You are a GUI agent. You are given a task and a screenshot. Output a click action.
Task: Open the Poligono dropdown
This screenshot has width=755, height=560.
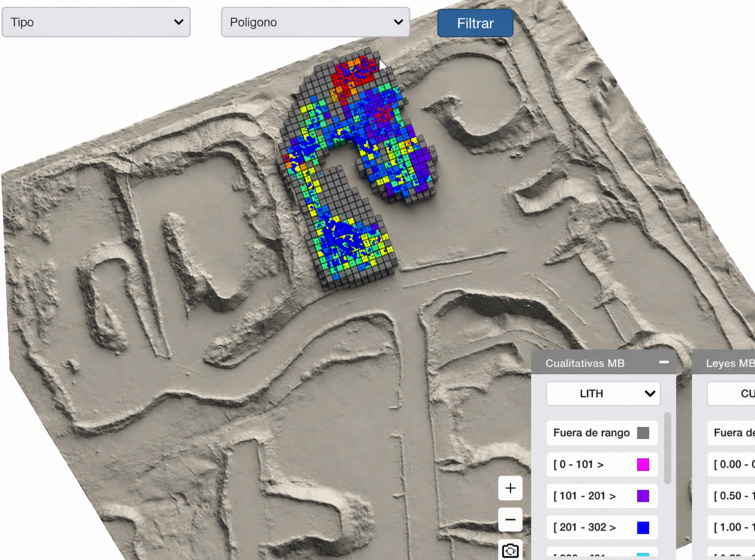point(315,22)
